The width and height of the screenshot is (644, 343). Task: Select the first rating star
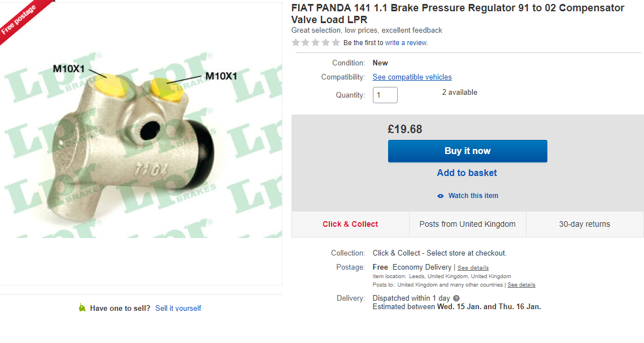coord(295,43)
